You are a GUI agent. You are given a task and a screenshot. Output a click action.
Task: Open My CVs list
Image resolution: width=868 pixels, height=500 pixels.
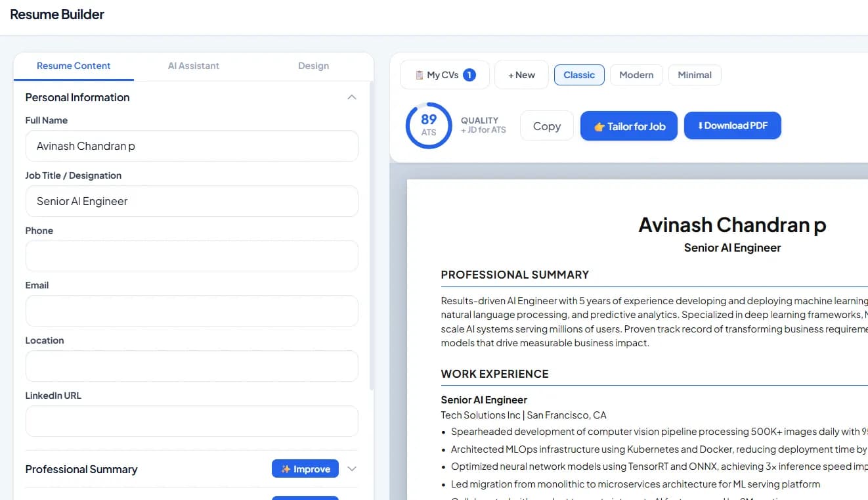coord(445,75)
